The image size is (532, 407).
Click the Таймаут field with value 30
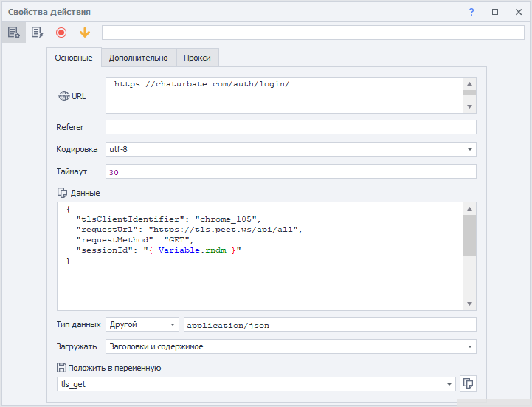(291, 171)
